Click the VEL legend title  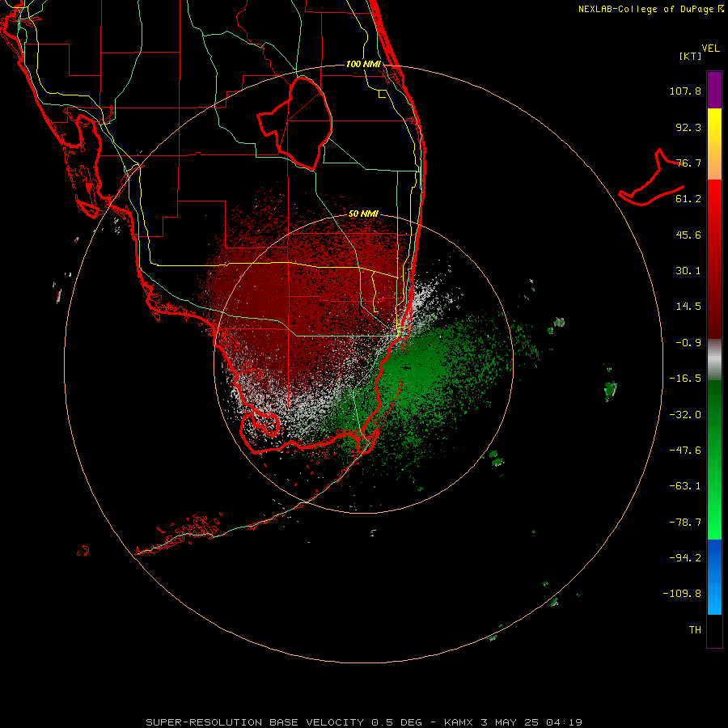[x=710, y=49]
